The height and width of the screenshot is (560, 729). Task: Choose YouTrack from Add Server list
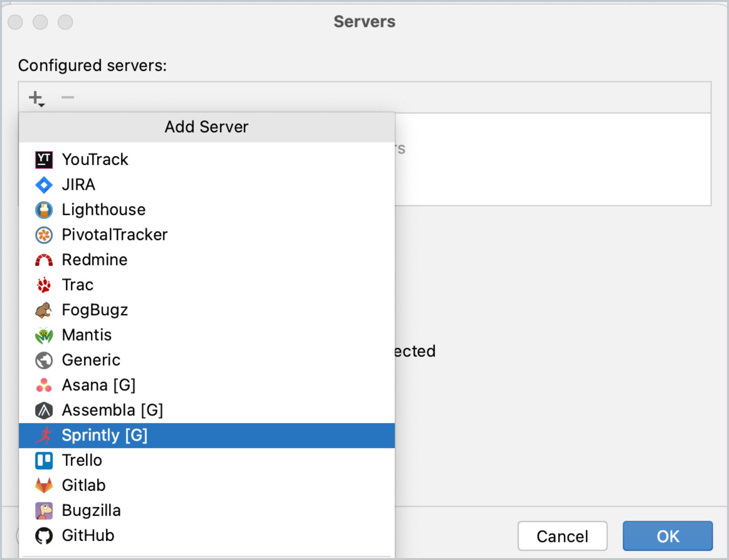point(207,160)
